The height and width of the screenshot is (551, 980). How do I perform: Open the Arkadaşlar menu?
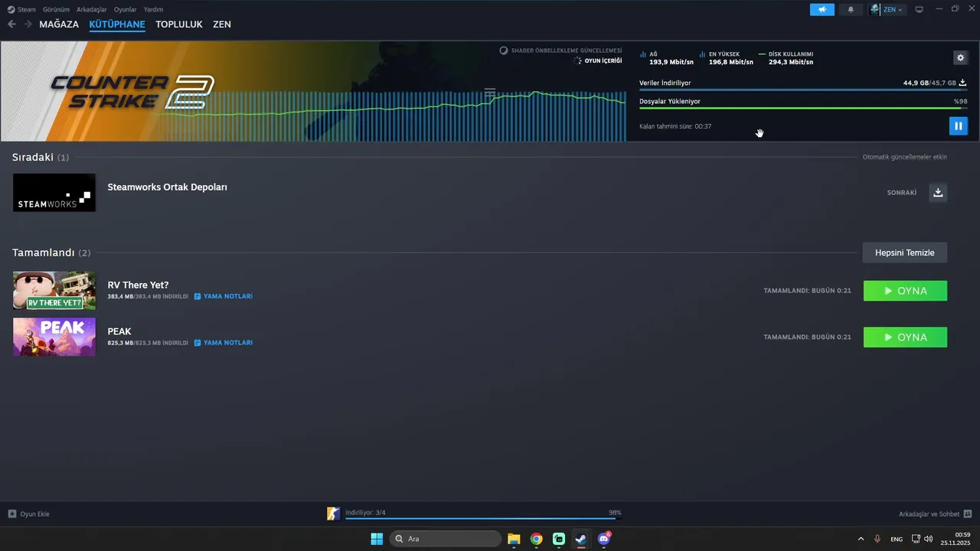91,9
